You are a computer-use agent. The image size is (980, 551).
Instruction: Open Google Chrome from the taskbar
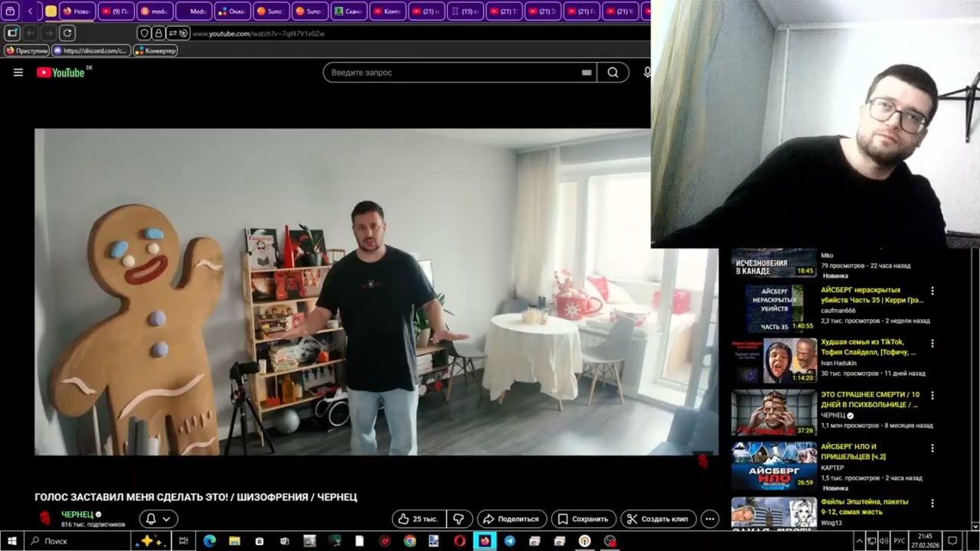(410, 541)
